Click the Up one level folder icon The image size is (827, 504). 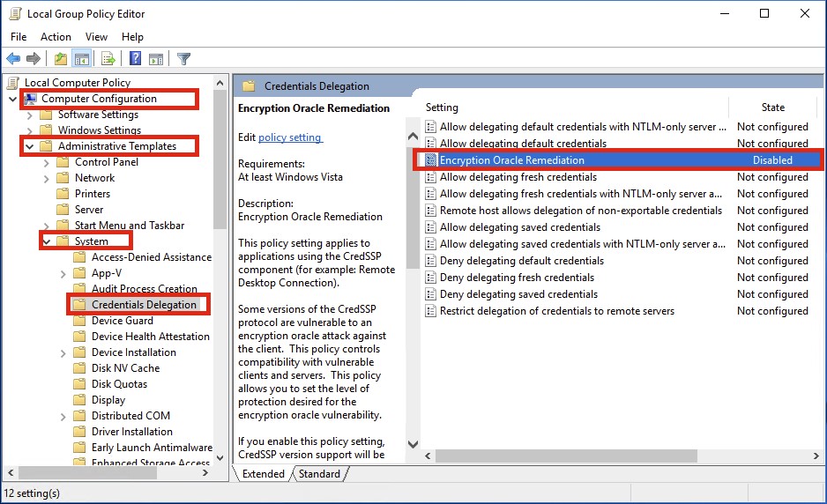[61, 58]
